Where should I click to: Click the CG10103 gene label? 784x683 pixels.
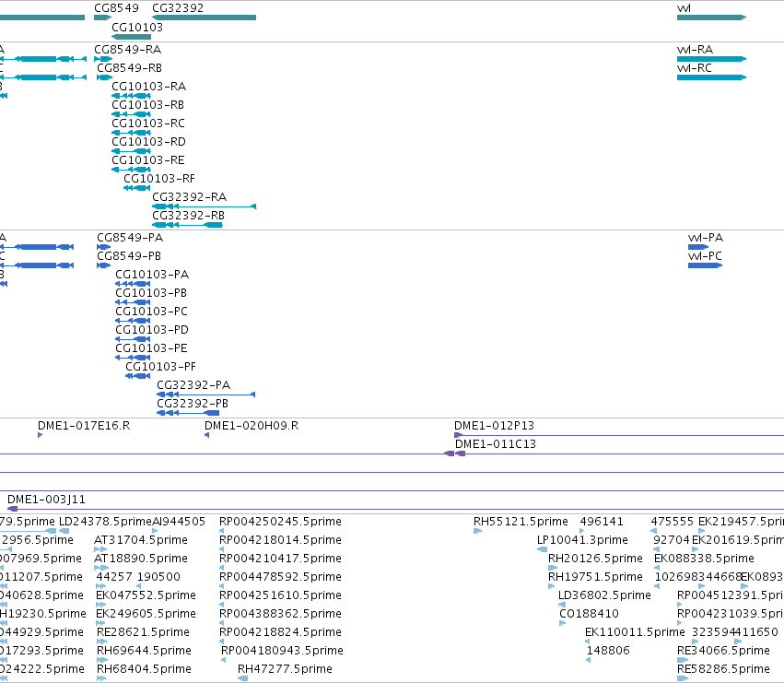tap(137, 27)
